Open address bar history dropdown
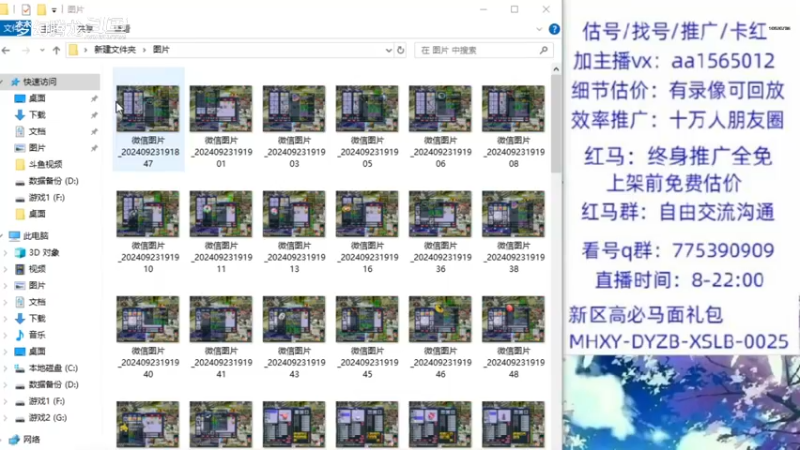The height and width of the screenshot is (450, 800). (x=388, y=50)
